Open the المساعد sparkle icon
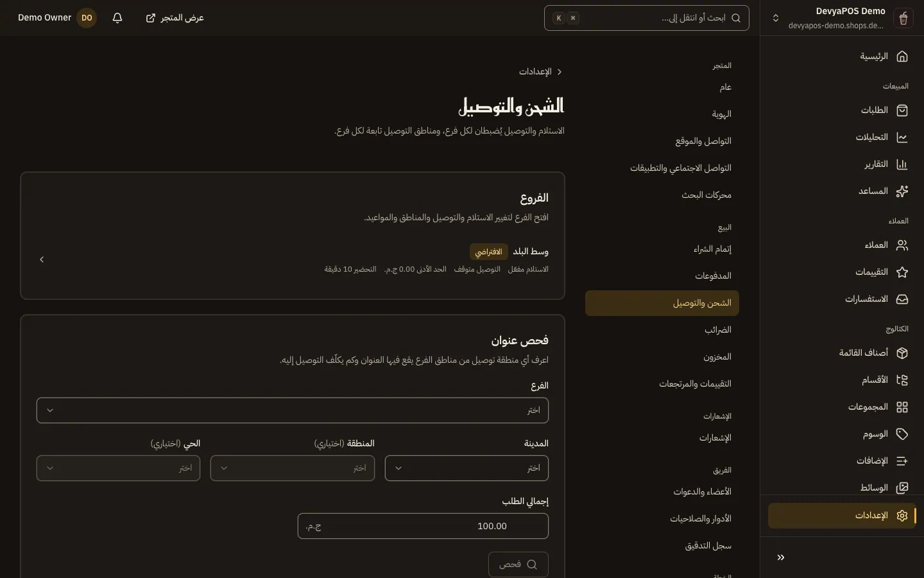This screenshot has width=924, height=578. click(902, 191)
